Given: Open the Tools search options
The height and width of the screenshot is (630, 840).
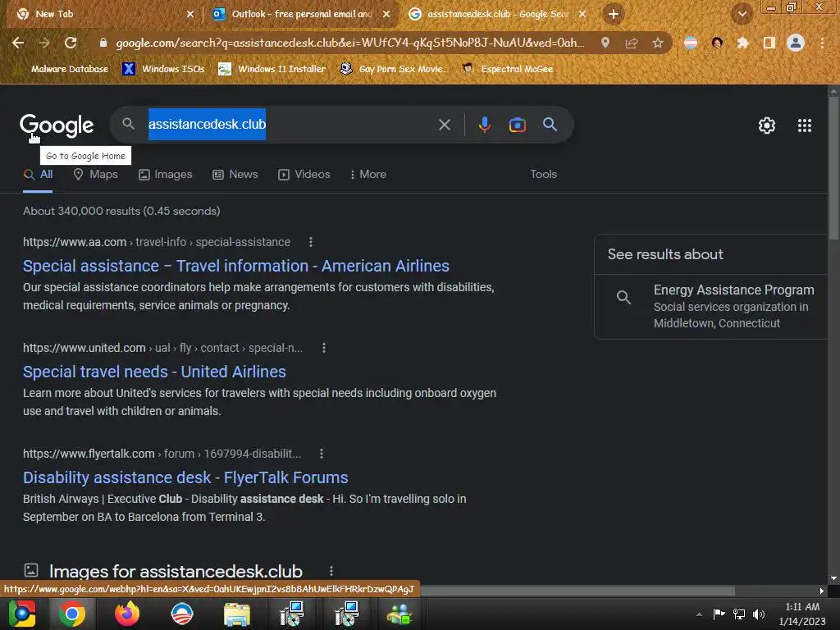Looking at the screenshot, I should [543, 175].
